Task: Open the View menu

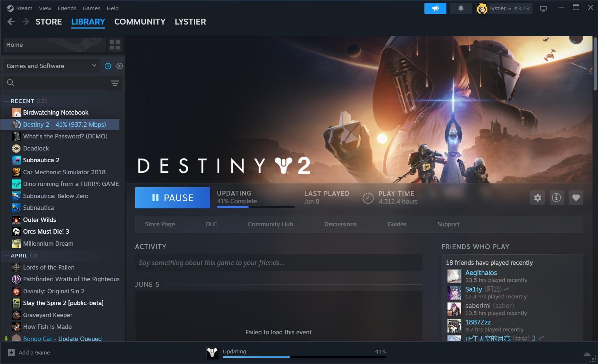Action: [x=45, y=8]
